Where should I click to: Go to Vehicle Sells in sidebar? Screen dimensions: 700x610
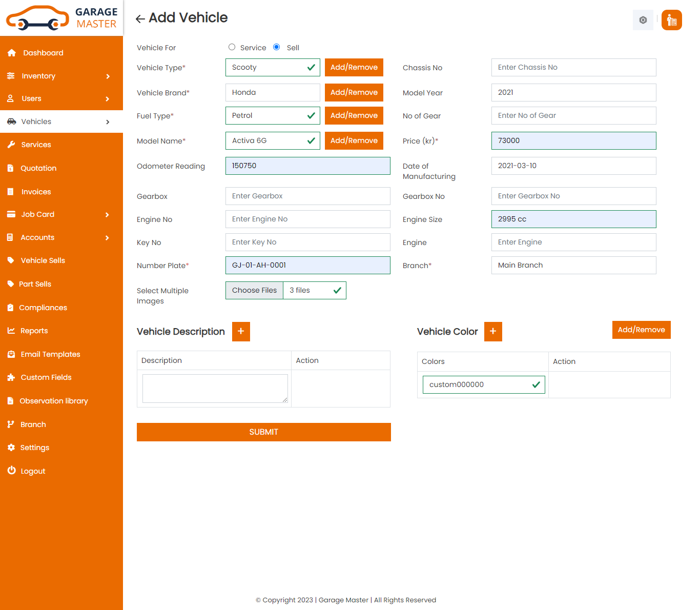[43, 260]
